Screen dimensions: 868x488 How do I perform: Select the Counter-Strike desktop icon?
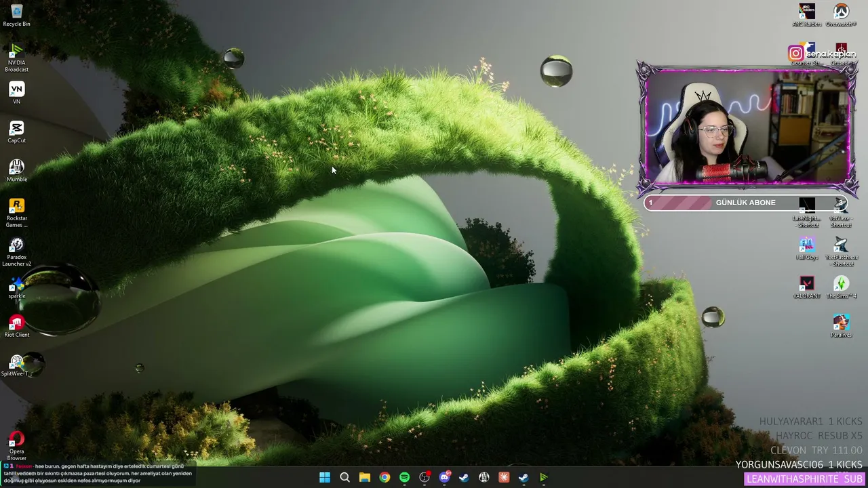click(807, 54)
